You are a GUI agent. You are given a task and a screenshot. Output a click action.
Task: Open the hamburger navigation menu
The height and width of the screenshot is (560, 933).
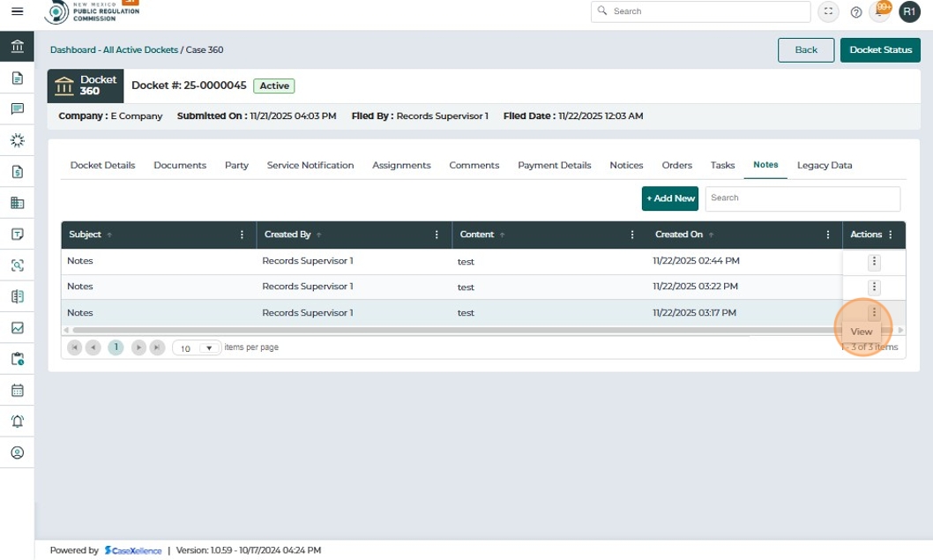click(x=18, y=11)
